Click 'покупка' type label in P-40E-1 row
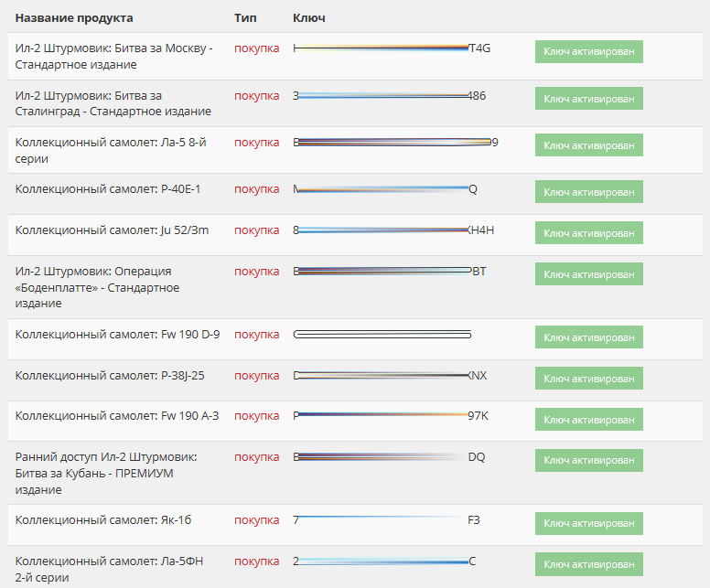Image resolution: width=710 pixels, height=588 pixels. tap(256, 189)
